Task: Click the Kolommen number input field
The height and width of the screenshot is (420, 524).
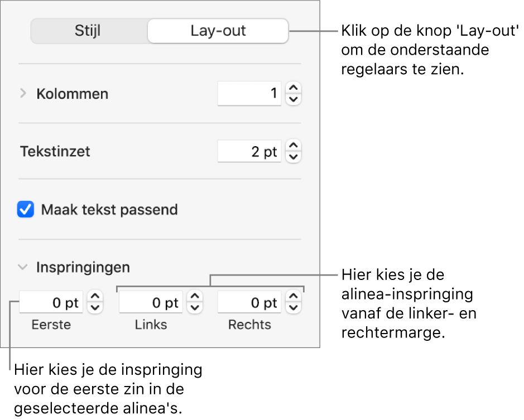Action: [x=249, y=94]
